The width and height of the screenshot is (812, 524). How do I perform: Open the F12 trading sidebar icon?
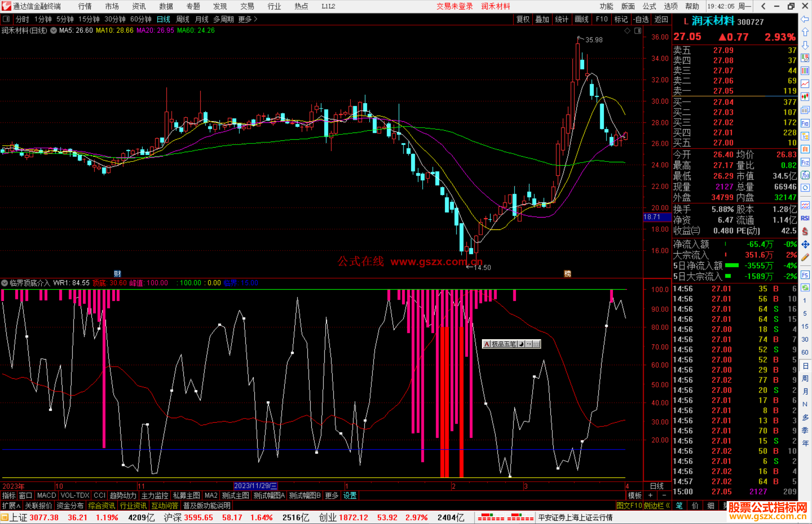pos(805,162)
